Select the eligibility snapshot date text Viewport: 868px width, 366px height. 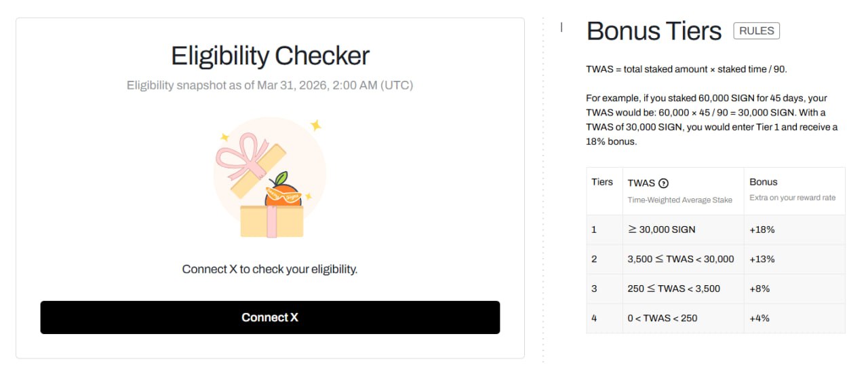pos(270,86)
